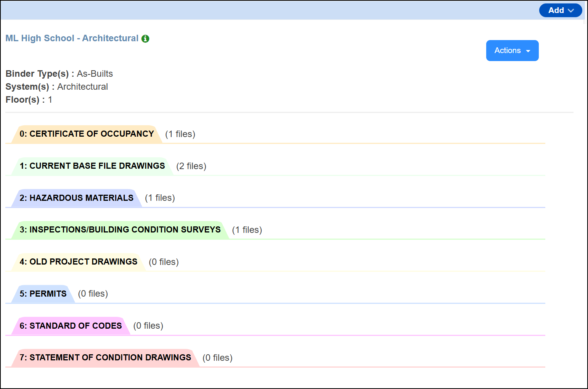Click '(1 files)' next to Certificate of Occupancy
The width and height of the screenshot is (588, 389).
tap(180, 134)
